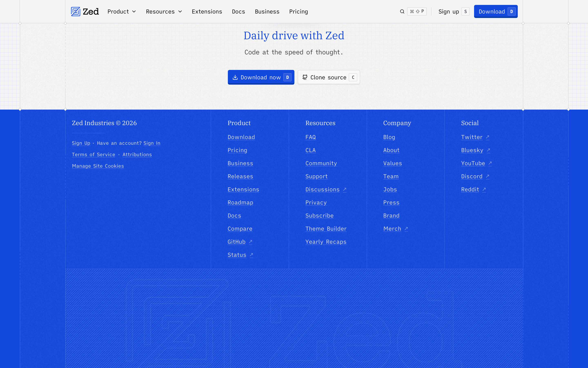The height and width of the screenshot is (368, 588).
Task: Expand the Resources dropdown in the navbar
Action: [x=164, y=11]
